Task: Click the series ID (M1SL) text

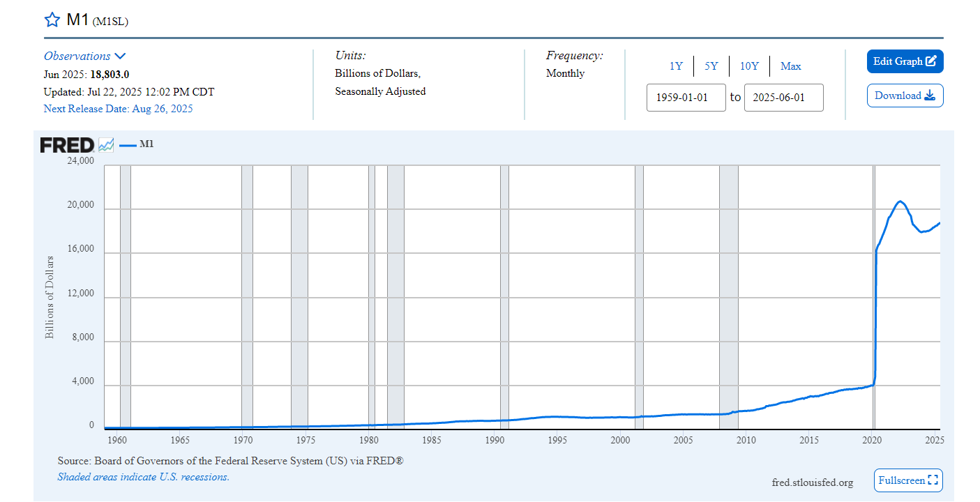Action: pyautogui.click(x=110, y=22)
